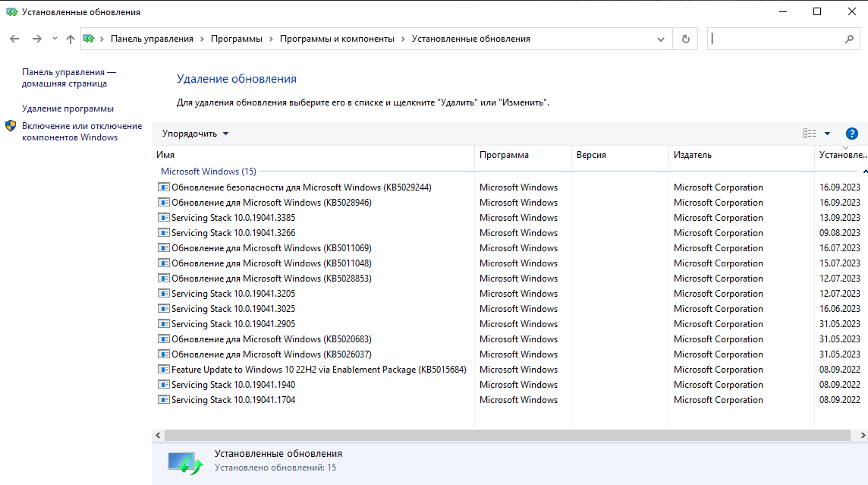Click the left scroll arrow
The image size is (868, 485).
point(158,435)
